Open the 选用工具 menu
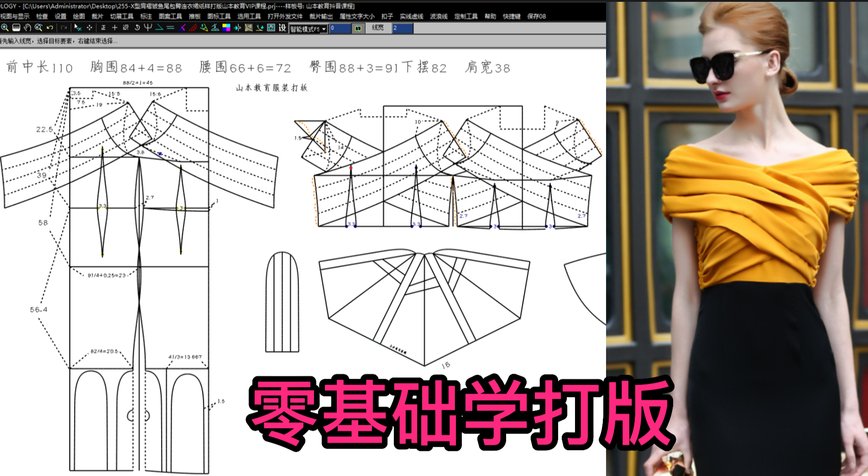 coord(249,16)
